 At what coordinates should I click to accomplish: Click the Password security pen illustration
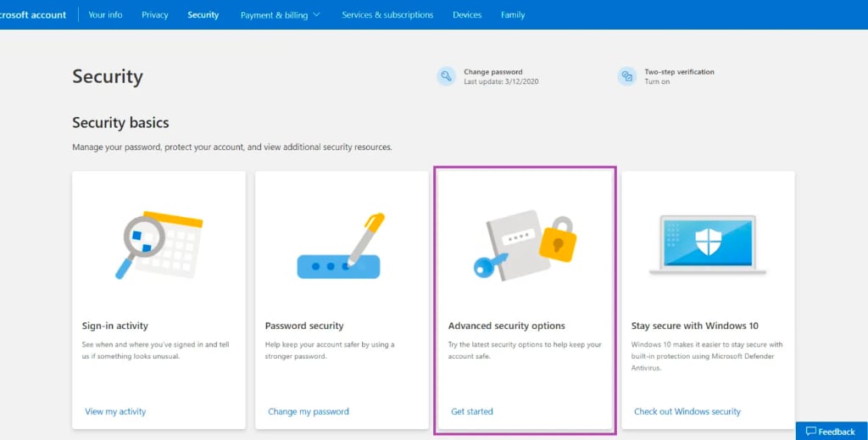coord(341,245)
